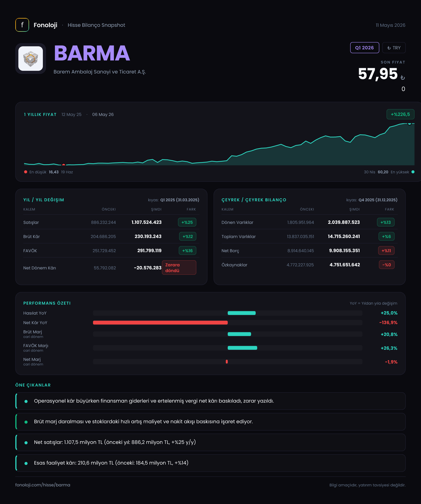Click bullet dot of Esas faaliyet highlight

coord(26,463)
